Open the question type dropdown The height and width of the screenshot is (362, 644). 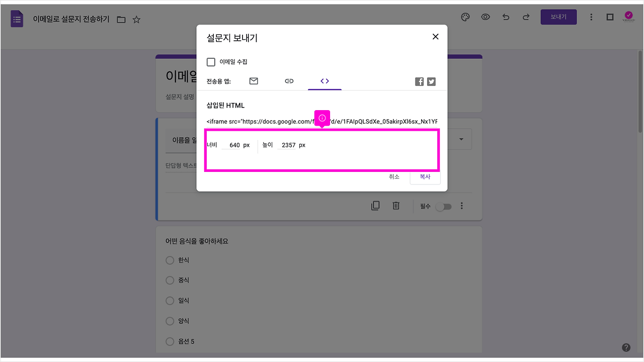coord(460,139)
